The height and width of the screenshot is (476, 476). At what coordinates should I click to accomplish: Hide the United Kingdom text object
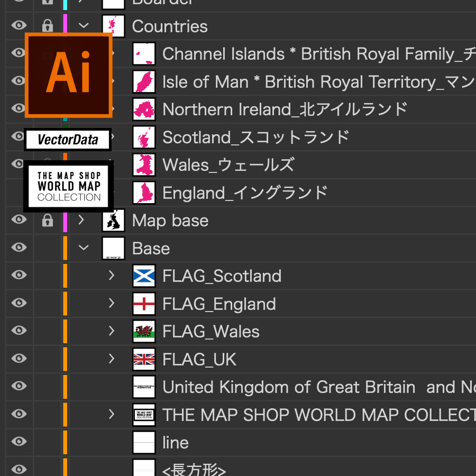click(x=19, y=386)
